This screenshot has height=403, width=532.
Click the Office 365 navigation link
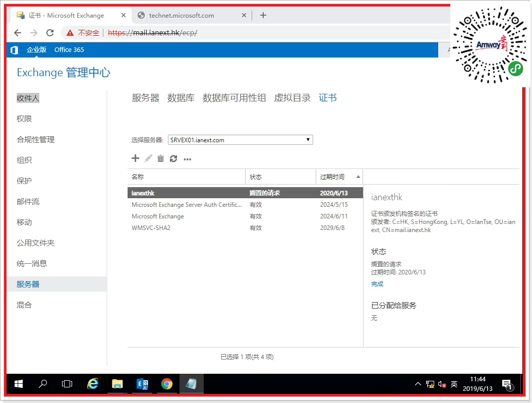pos(69,49)
